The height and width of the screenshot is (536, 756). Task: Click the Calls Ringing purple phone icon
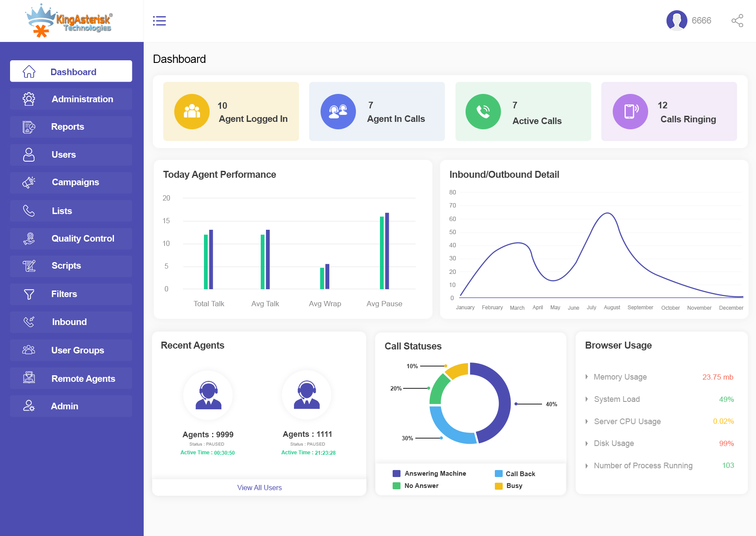tap(630, 112)
